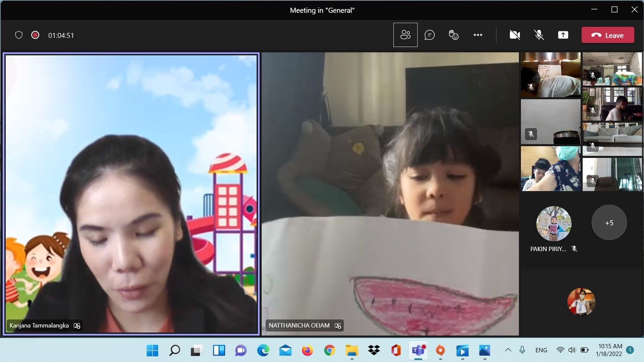Open the Windows Start menu

(153, 350)
